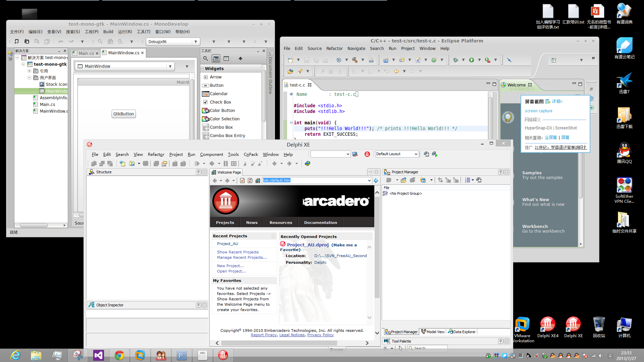
Task: Switch to the News tab on Welcome Page
Action: point(252,223)
